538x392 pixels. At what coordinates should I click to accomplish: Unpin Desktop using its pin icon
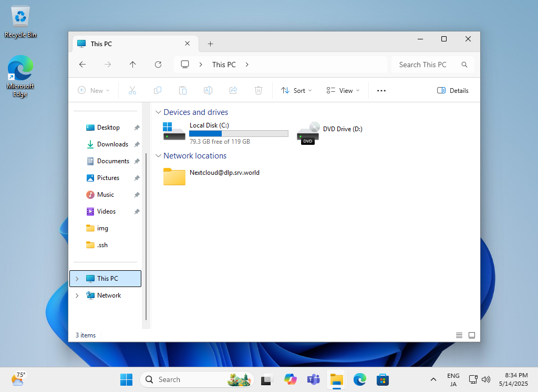(x=137, y=128)
